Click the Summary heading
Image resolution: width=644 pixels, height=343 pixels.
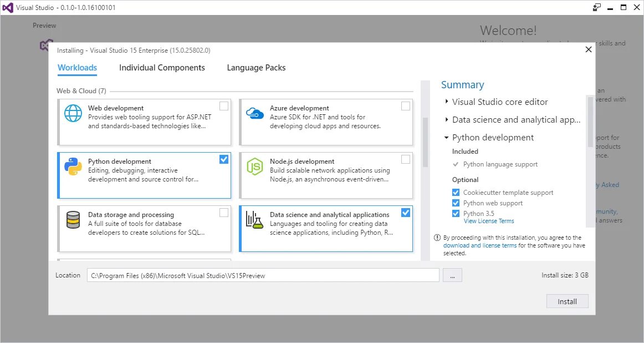[462, 85]
